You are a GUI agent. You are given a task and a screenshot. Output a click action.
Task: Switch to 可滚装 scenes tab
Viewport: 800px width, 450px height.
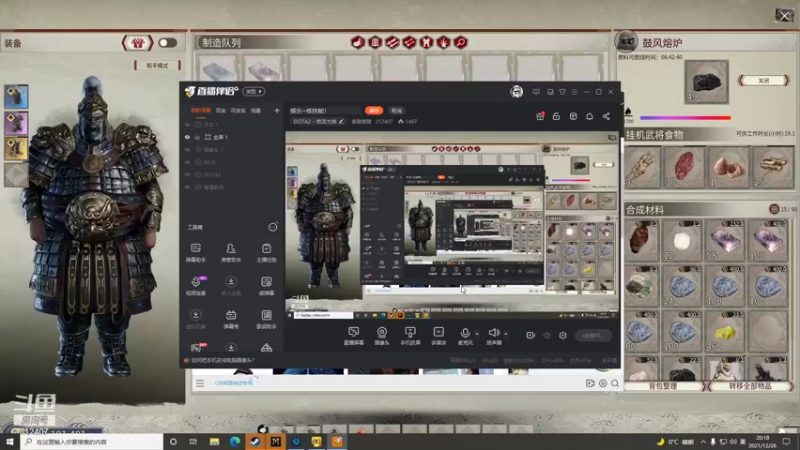[x=238, y=110]
